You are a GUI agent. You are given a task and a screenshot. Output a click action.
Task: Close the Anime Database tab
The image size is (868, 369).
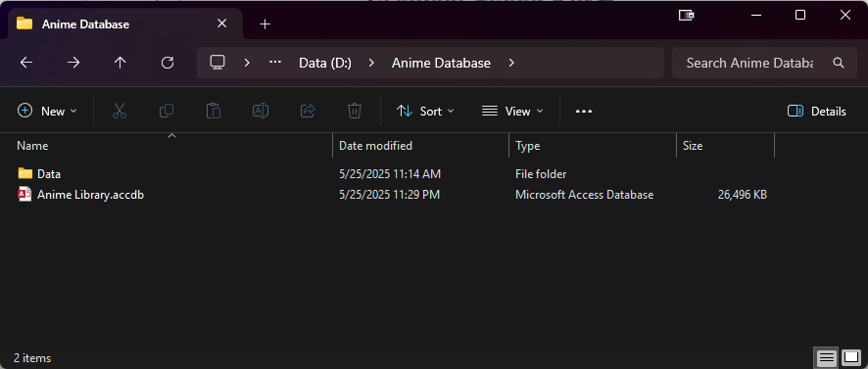(x=221, y=23)
